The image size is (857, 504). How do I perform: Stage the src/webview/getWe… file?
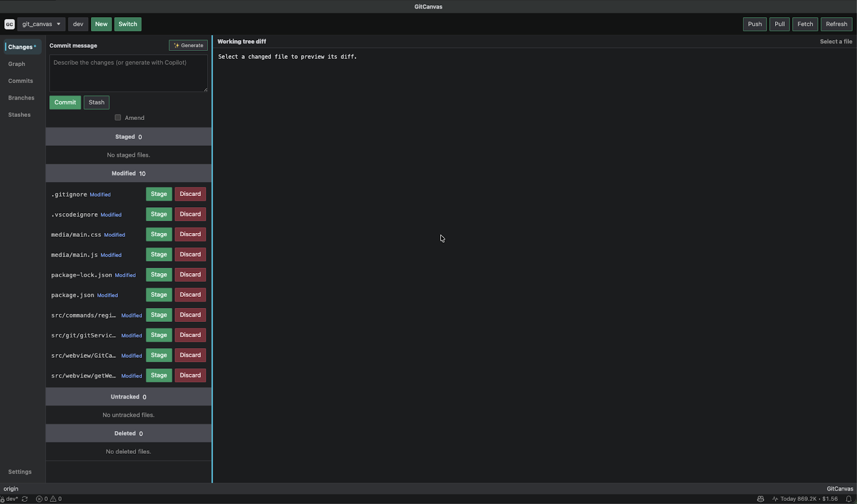coord(159,375)
